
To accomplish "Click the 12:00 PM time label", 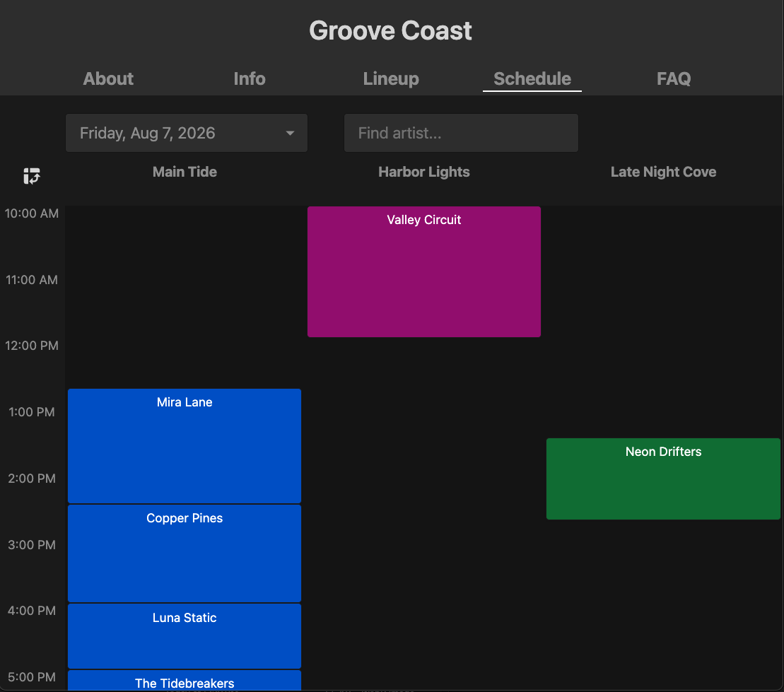I will [x=32, y=346].
